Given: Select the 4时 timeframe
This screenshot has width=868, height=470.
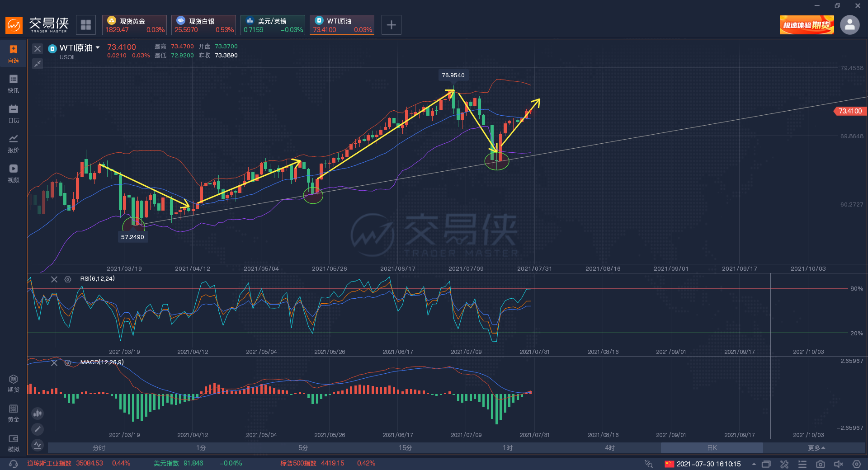Looking at the screenshot, I should (610, 448).
